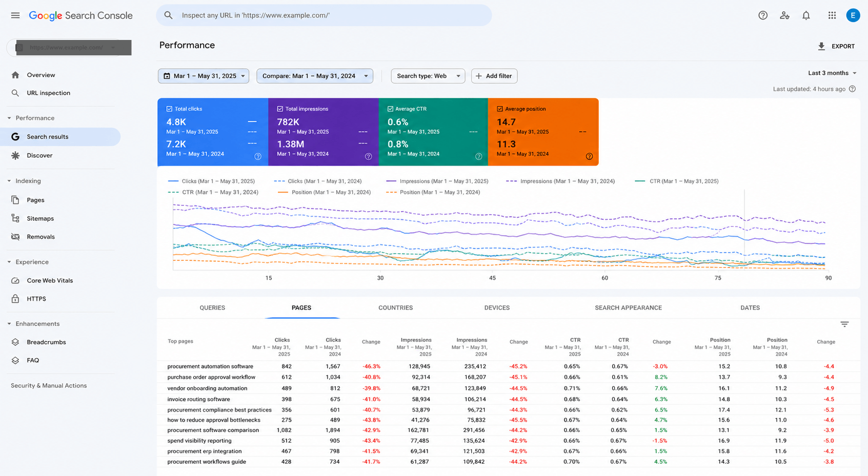This screenshot has height=476, width=868.
Task: Click the Breadcrumbs layers icon
Action: point(15,342)
